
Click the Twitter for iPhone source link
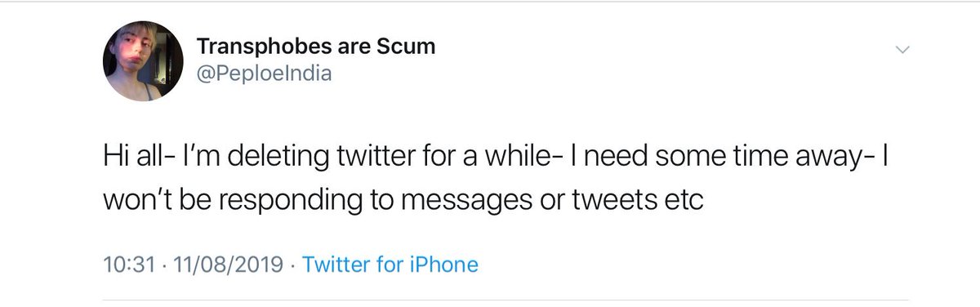pos(390,265)
